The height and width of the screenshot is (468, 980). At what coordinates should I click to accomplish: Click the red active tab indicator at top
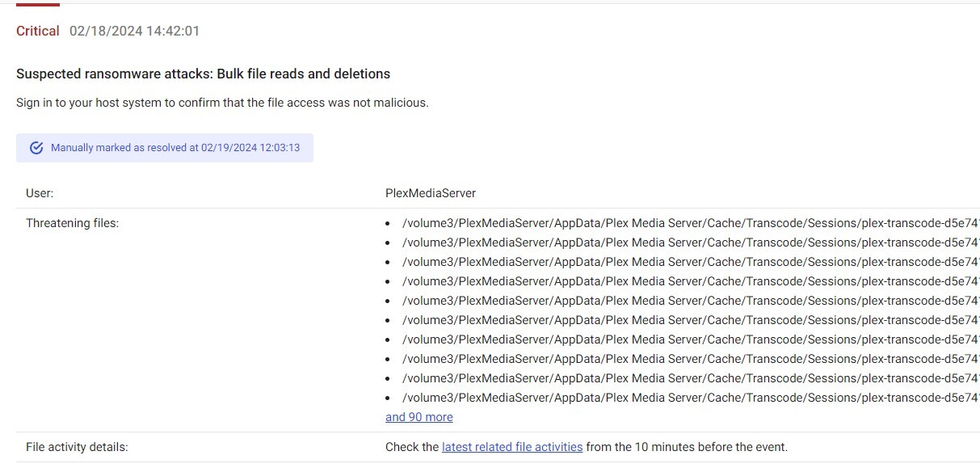38,5
